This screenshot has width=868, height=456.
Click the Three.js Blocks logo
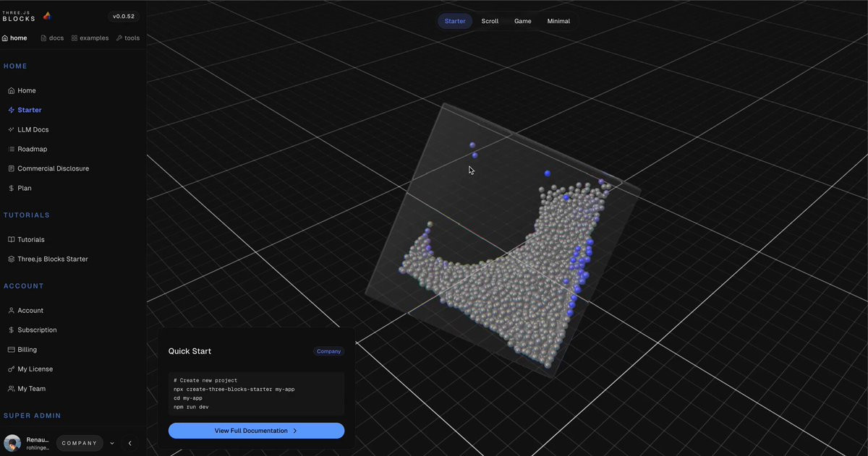pyautogui.click(x=27, y=16)
